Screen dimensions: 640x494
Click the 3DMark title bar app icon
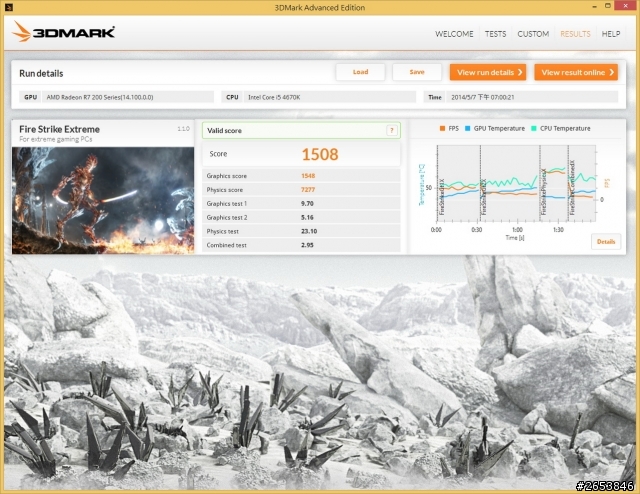click(7, 7)
